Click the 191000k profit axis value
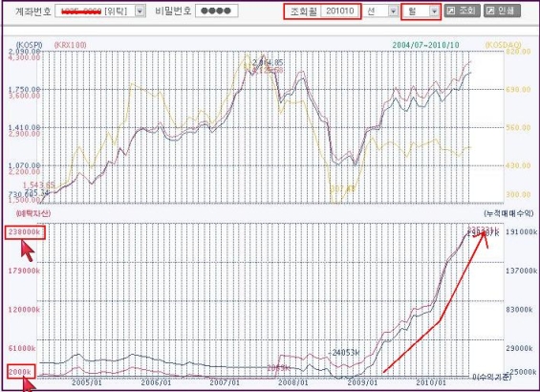 (x=521, y=231)
